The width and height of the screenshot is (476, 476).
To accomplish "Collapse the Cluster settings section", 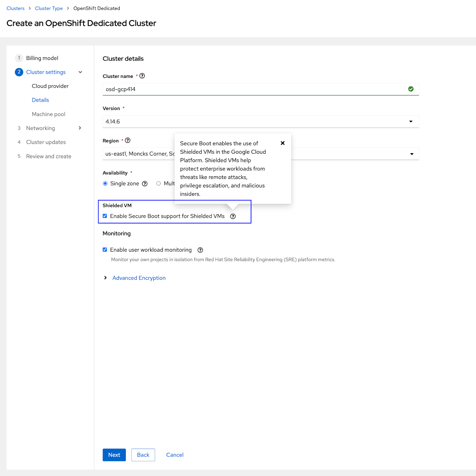I will (80, 72).
